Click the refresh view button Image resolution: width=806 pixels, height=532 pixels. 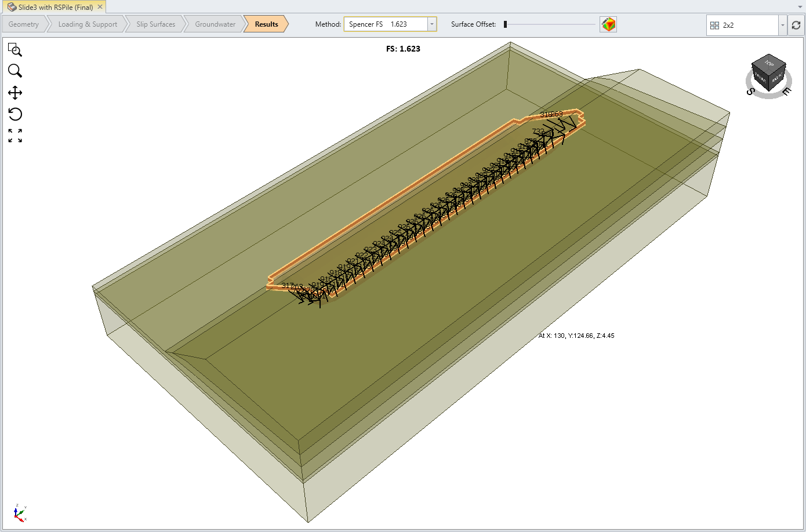click(x=796, y=25)
